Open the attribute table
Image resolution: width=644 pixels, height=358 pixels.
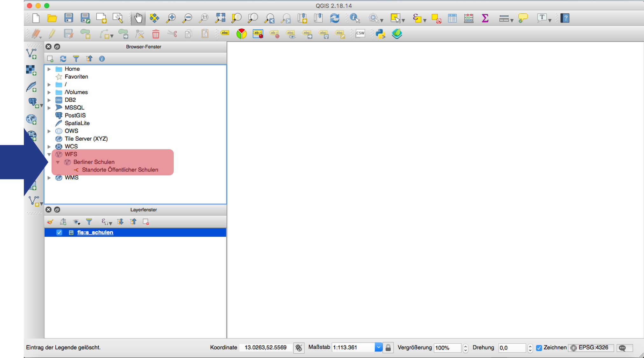pyautogui.click(x=452, y=18)
